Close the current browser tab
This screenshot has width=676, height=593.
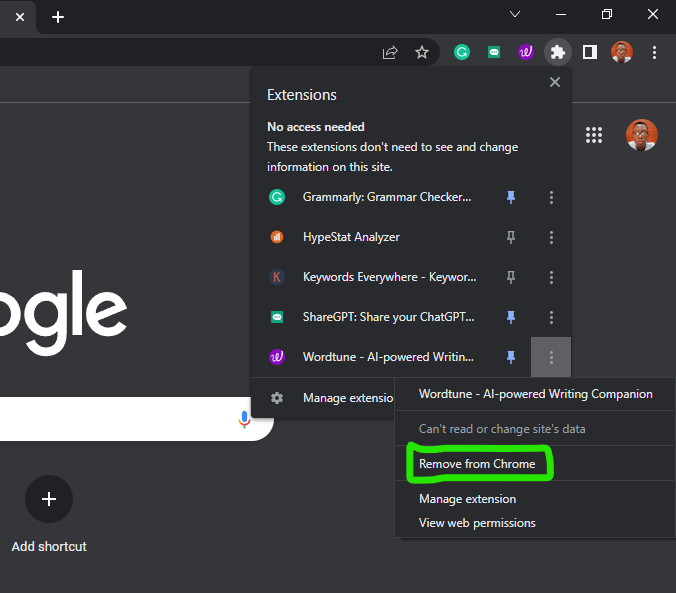20,17
